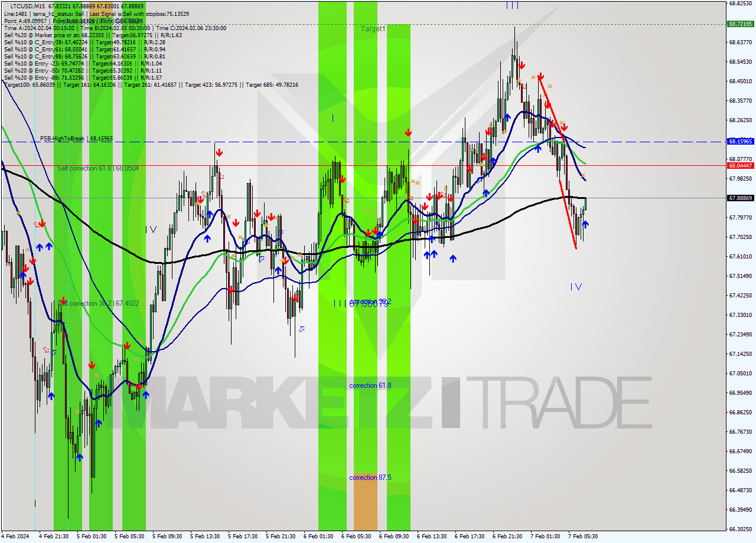Click the blue 68.15965 price tag
The image size is (756, 543).
tap(741, 142)
